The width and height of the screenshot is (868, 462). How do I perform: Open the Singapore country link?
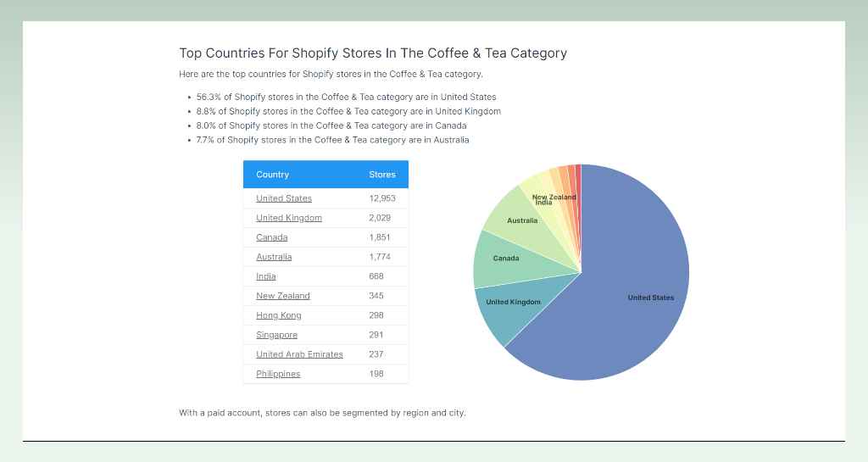point(276,335)
